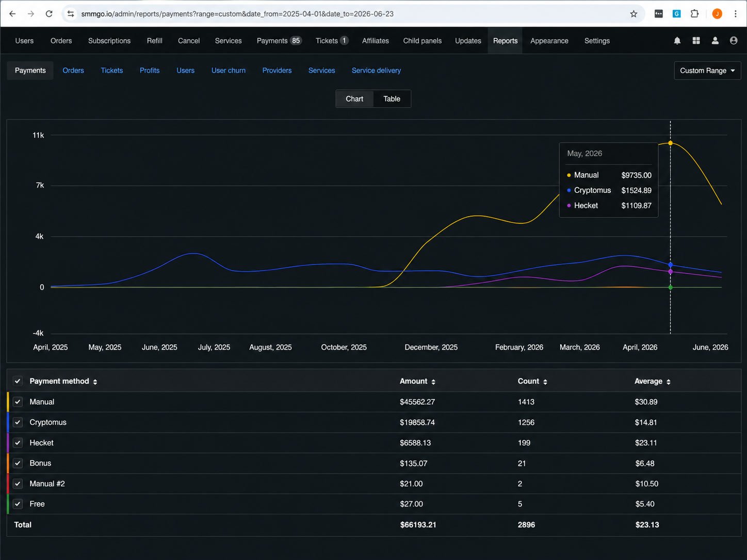Open the Service delivery report tab
Viewport: 747px width, 560px height.
(x=376, y=71)
